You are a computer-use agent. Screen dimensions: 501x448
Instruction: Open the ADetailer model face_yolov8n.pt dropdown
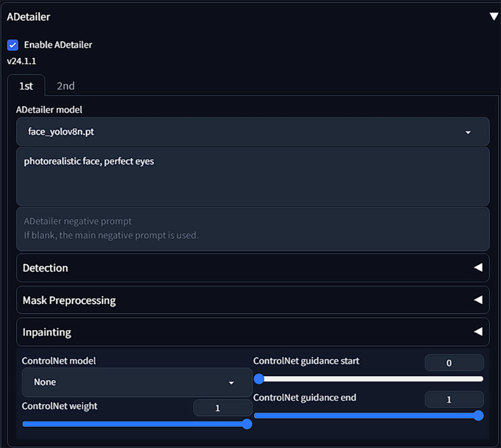point(253,131)
